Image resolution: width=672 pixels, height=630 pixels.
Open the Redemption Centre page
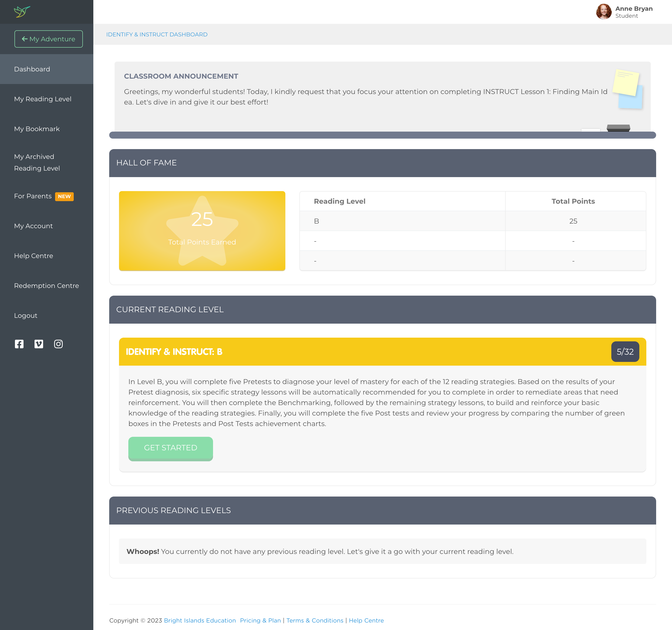click(46, 286)
